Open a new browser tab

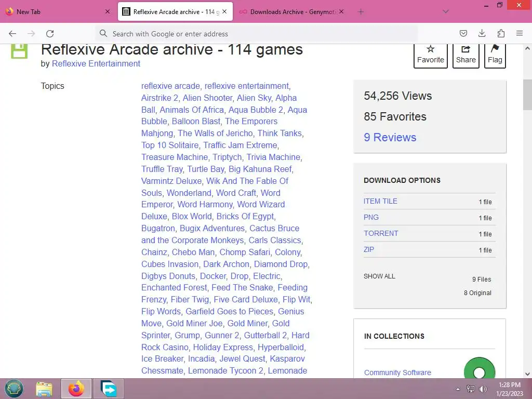[x=361, y=12]
